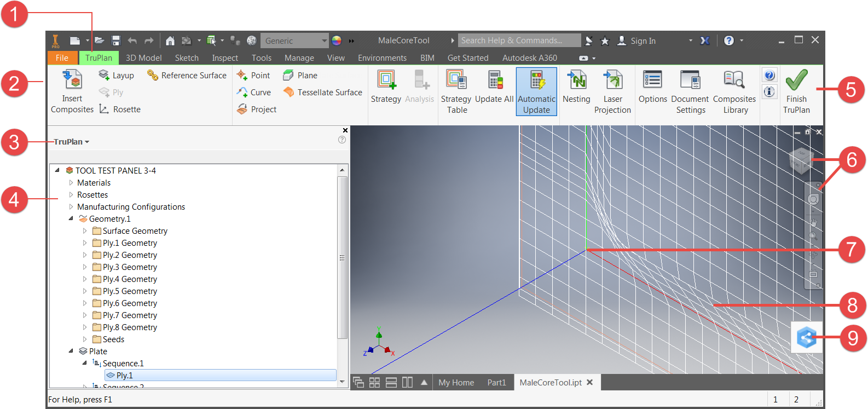This screenshot has height=409, width=868.
Task: Expand the Surface Geometry folder
Action: pos(85,231)
